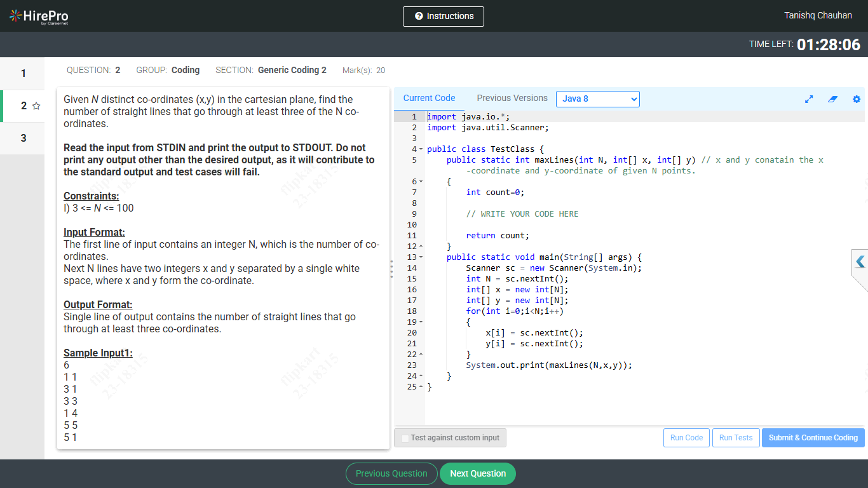
Task: Open the Instructions button
Action: (x=444, y=17)
